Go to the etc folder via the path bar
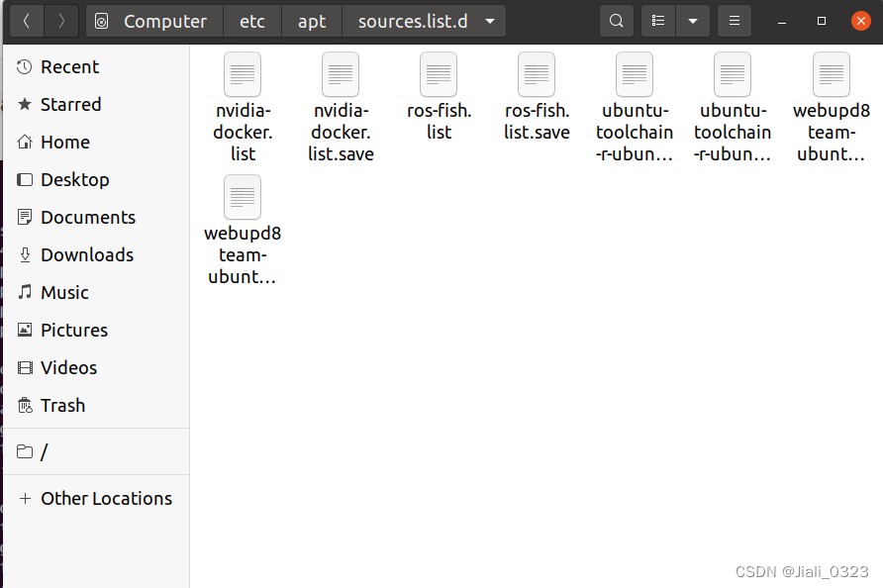This screenshot has height=588, width=883. 251,20
